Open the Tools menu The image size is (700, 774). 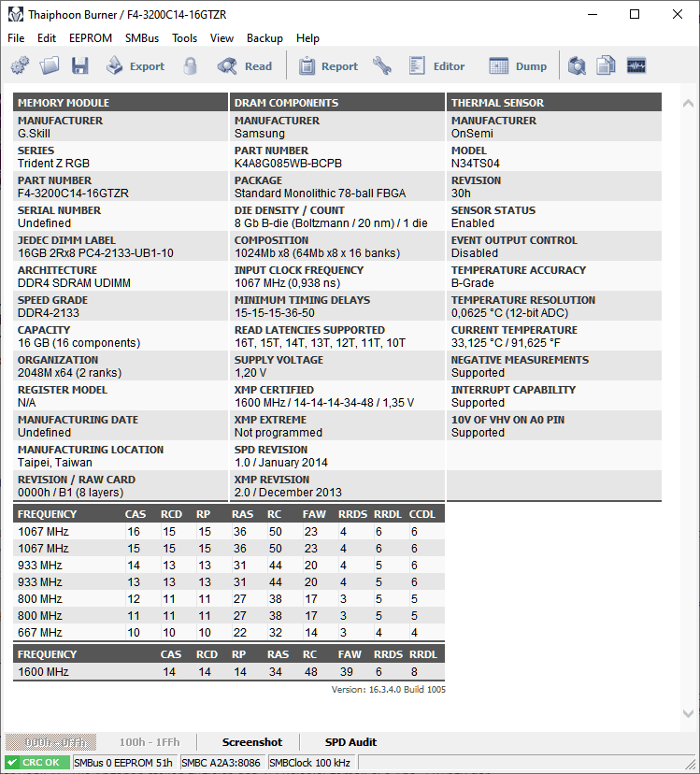[x=185, y=38]
